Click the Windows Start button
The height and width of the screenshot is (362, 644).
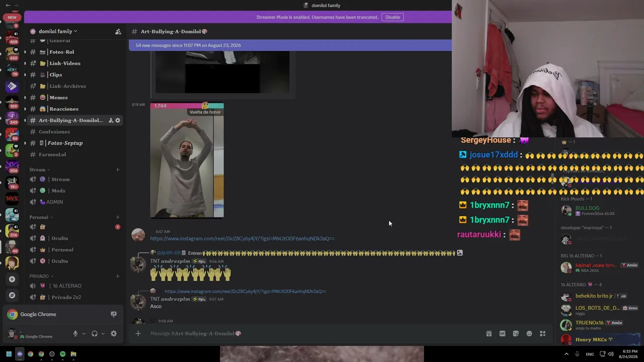tap(9, 354)
